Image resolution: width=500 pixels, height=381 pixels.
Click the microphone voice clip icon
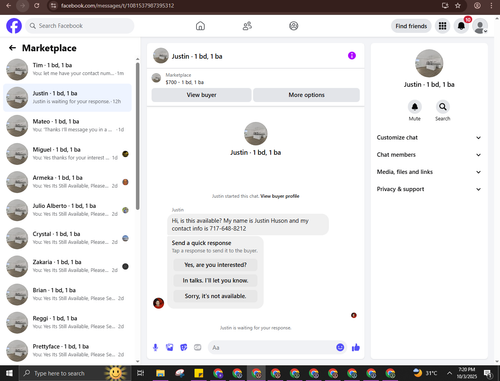(x=155, y=348)
